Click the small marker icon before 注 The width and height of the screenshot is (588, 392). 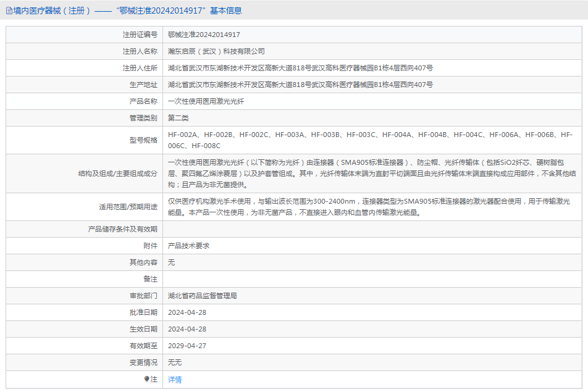pos(147,379)
